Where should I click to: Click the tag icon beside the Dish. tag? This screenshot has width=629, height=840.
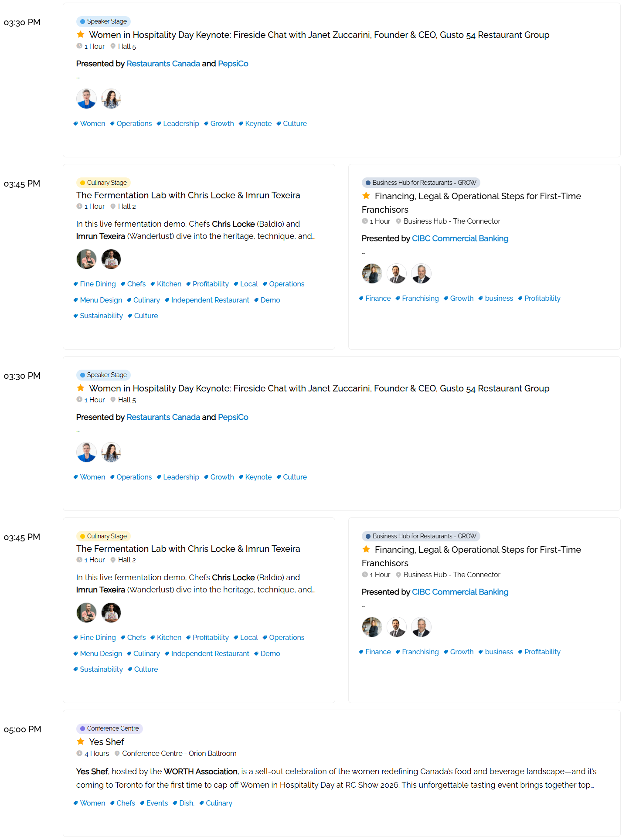[x=175, y=803]
